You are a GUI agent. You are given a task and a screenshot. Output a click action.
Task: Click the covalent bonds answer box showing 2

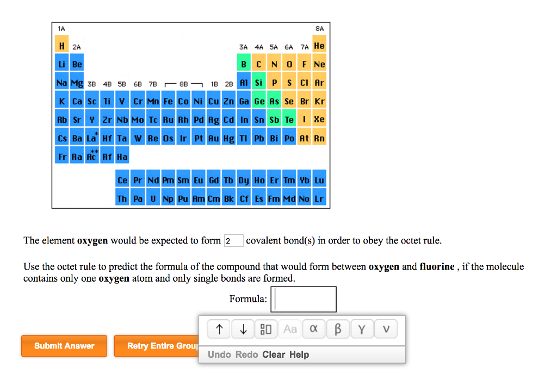pos(234,240)
